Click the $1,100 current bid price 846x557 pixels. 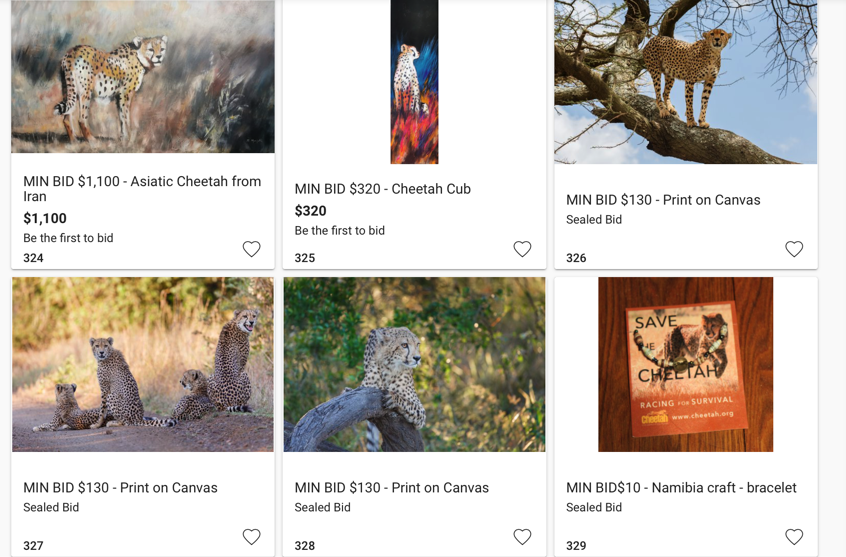tap(45, 218)
